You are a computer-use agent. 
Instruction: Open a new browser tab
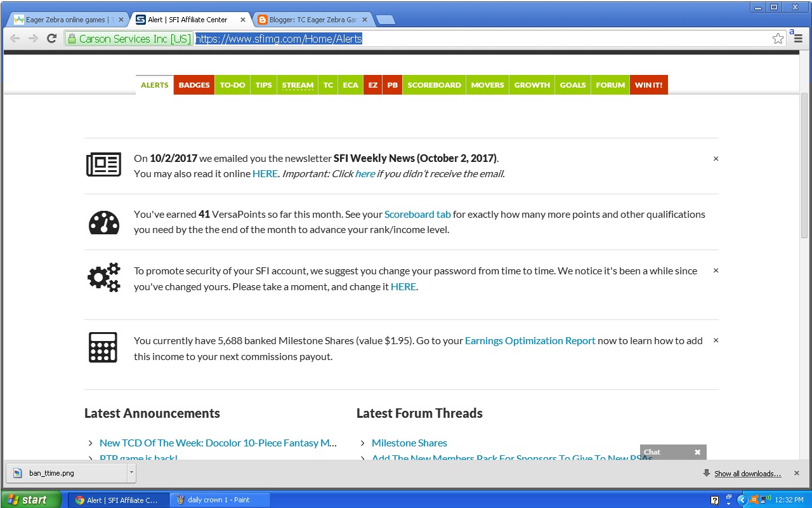click(x=385, y=20)
